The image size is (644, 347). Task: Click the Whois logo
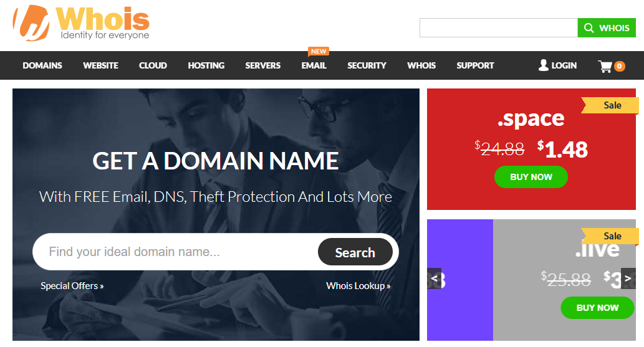pos(81,22)
